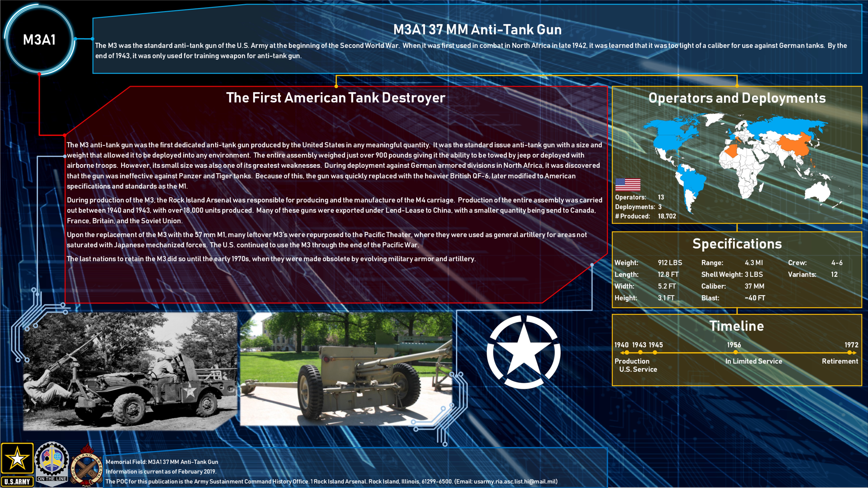Click the Deployments value '3'
The image size is (868, 488).
click(x=660, y=207)
